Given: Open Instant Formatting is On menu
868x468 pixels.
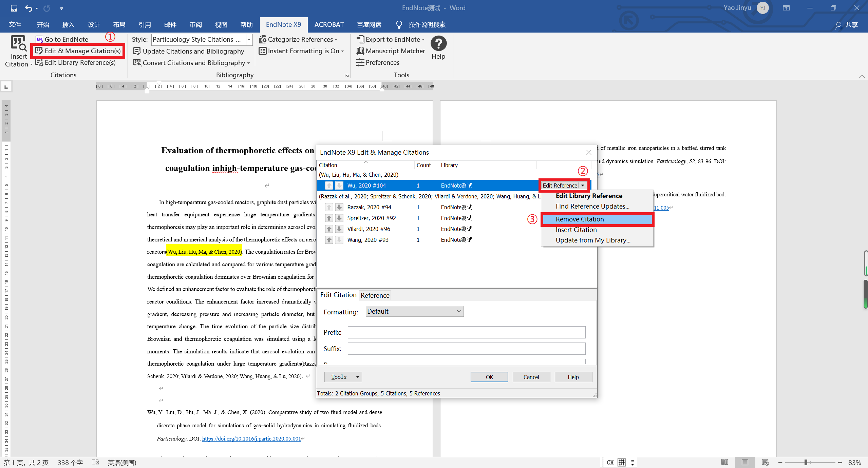Looking at the screenshot, I should pos(301,51).
